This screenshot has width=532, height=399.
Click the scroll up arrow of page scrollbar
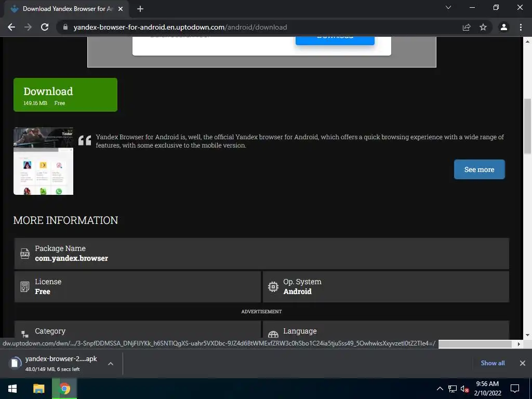[528, 42]
